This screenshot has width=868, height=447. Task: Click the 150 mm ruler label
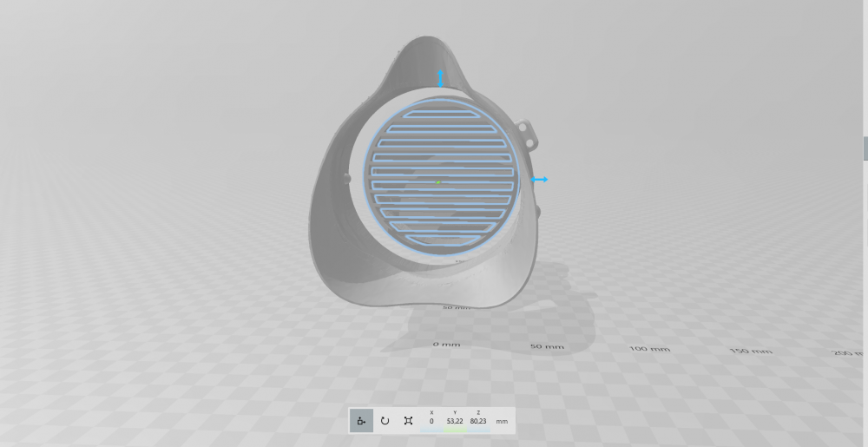pos(751,352)
